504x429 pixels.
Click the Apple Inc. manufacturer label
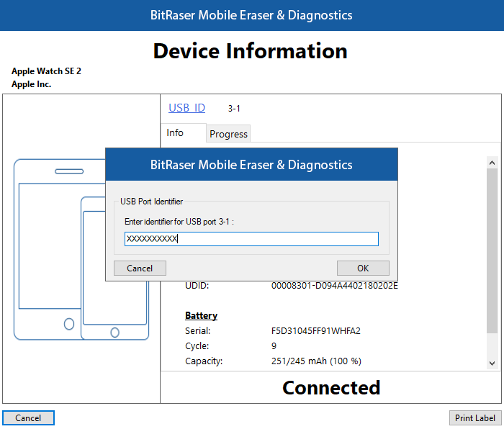(x=32, y=84)
